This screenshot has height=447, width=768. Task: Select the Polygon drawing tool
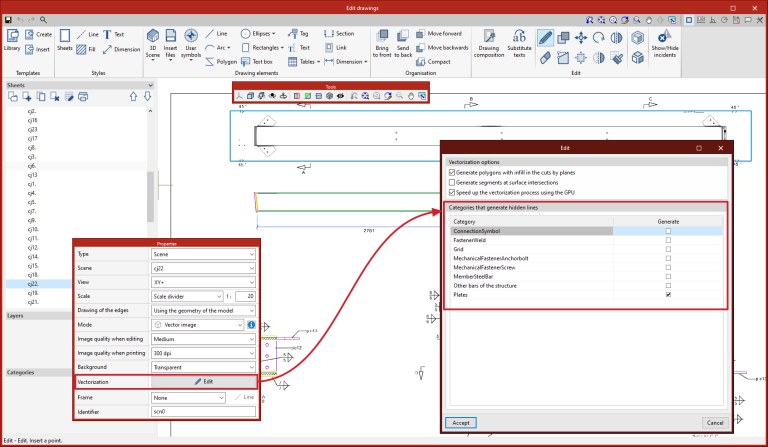[220, 62]
